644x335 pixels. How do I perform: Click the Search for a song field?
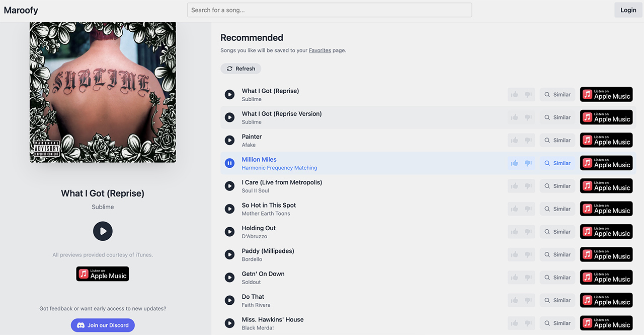[330, 10]
